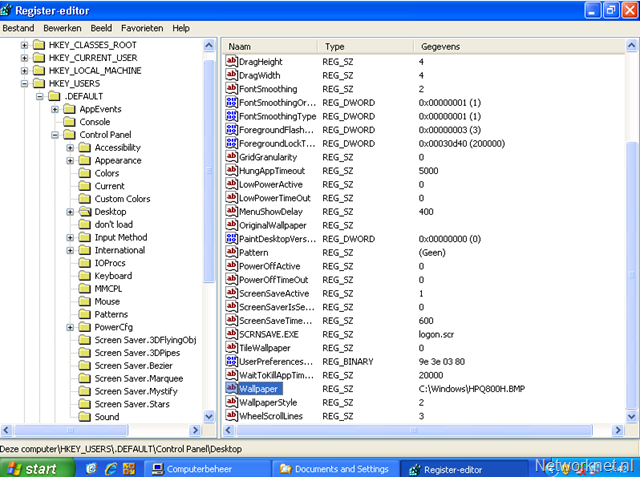The width and height of the screenshot is (640, 477).
Task: Click the TileWallpaper string value icon
Action: point(231,347)
